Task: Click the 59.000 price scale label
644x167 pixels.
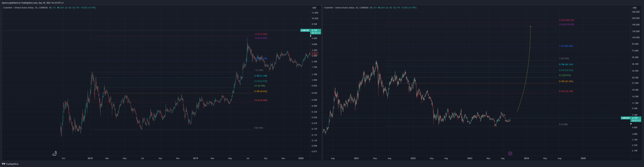Action: [x=635, y=57]
